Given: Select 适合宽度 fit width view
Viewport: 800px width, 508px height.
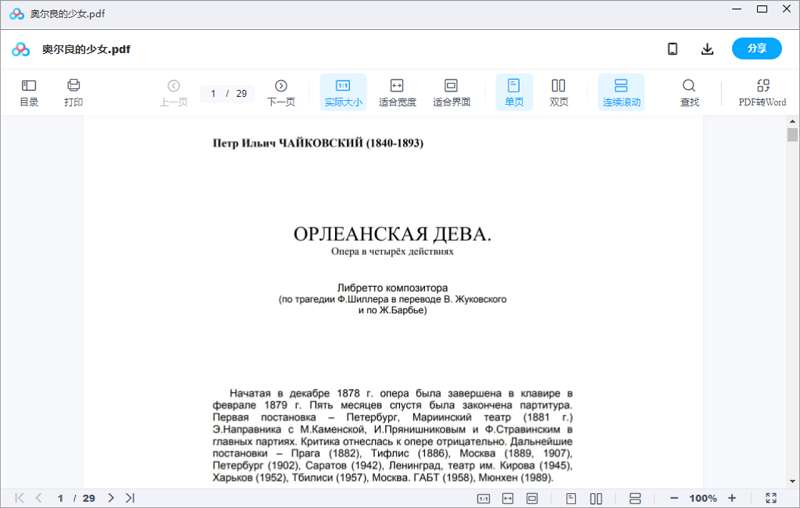Looking at the screenshot, I should [x=397, y=93].
